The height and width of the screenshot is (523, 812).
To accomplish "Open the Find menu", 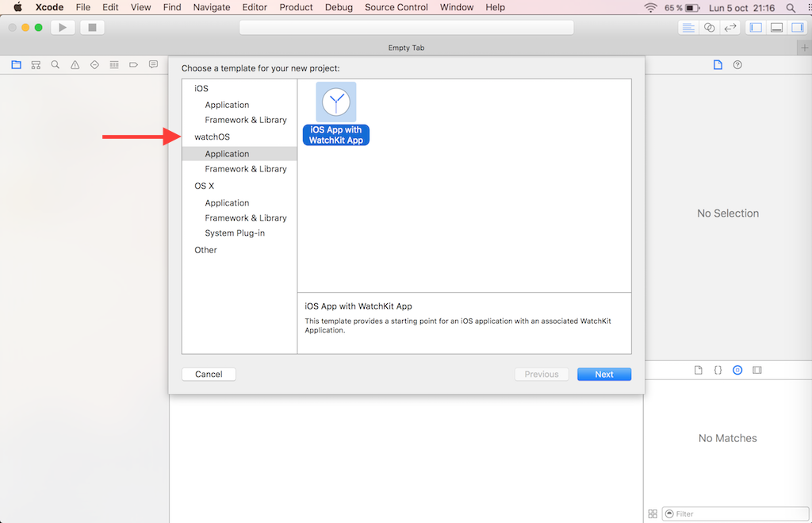I will point(172,7).
